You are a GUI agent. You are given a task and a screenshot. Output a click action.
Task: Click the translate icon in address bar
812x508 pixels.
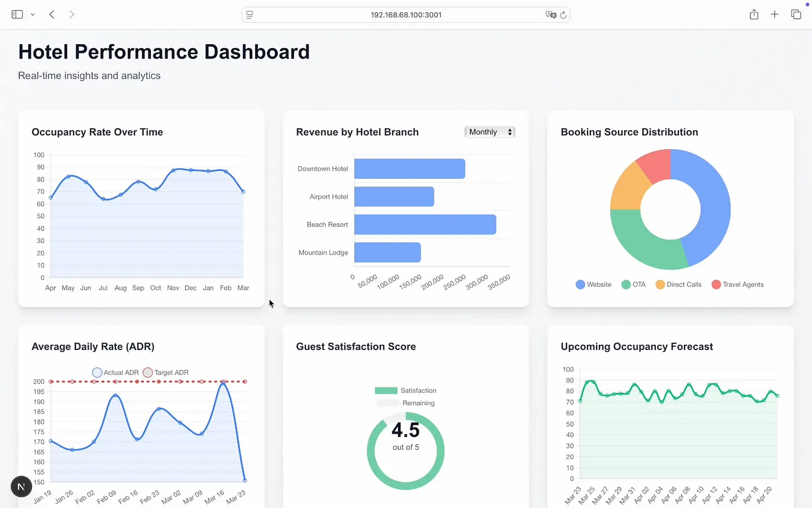pos(550,15)
